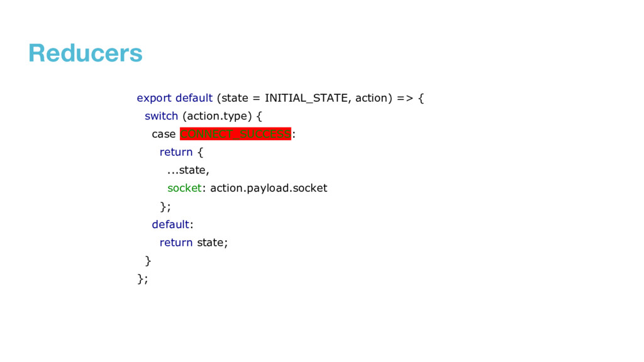Click the INITIAL_STATE constant
This screenshot has height=362, width=644.
(306, 99)
